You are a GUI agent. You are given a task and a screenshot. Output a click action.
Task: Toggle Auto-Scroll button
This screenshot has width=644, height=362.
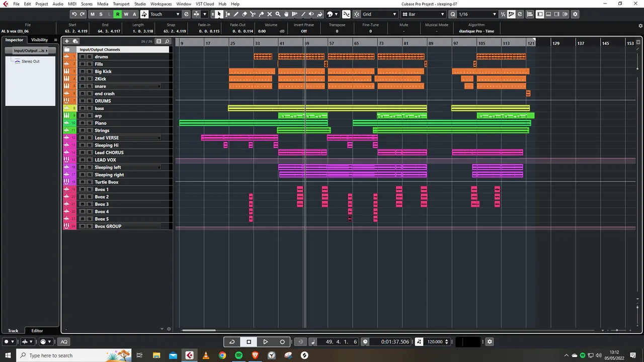[x=196, y=14]
